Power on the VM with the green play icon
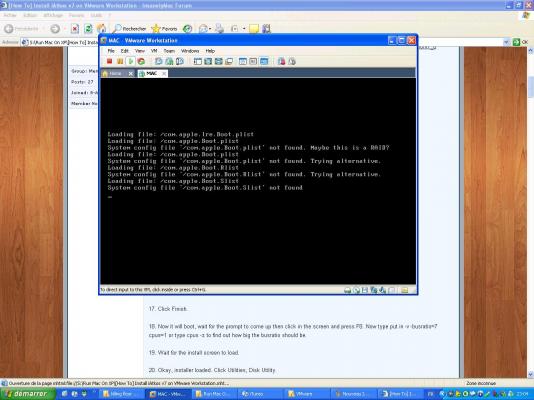This screenshot has height=400, width=534. pos(130,61)
